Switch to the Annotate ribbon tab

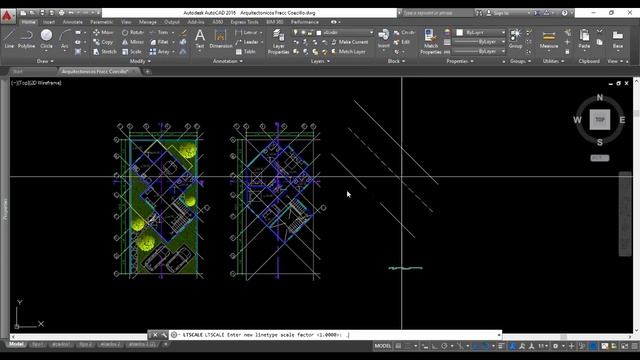point(73,22)
